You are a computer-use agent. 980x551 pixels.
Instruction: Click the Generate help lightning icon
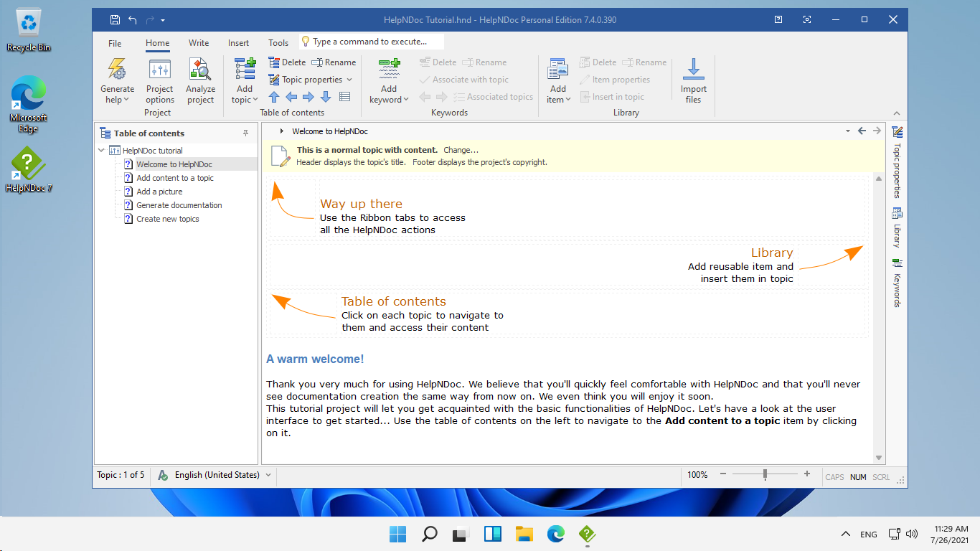pos(117,70)
